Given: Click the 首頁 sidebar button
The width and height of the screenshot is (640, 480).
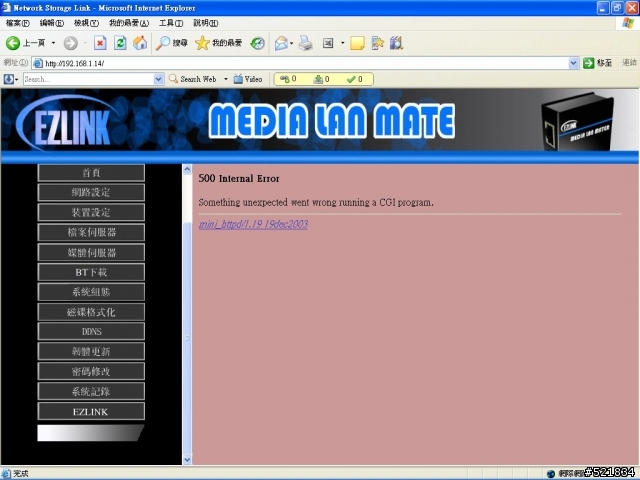Looking at the screenshot, I should pyautogui.click(x=91, y=173).
